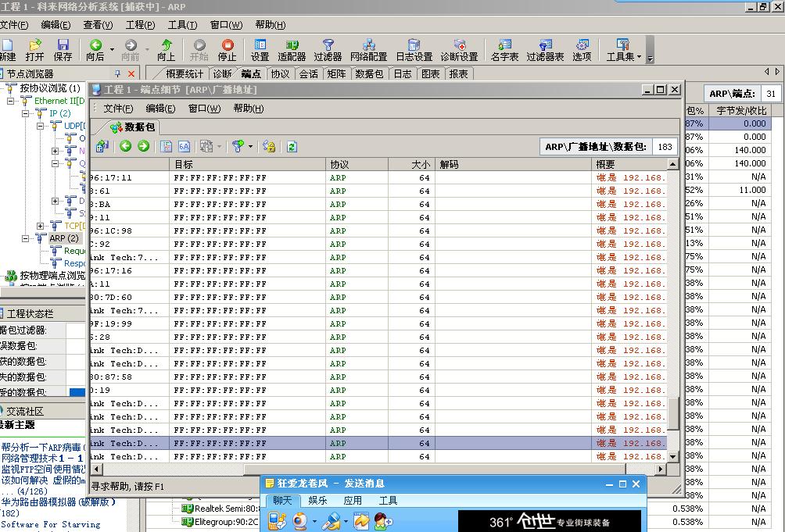The height and width of the screenshot is (532, 785).
Task: Click the 名字表 name table icon
Action: click(x=504, y=48)
